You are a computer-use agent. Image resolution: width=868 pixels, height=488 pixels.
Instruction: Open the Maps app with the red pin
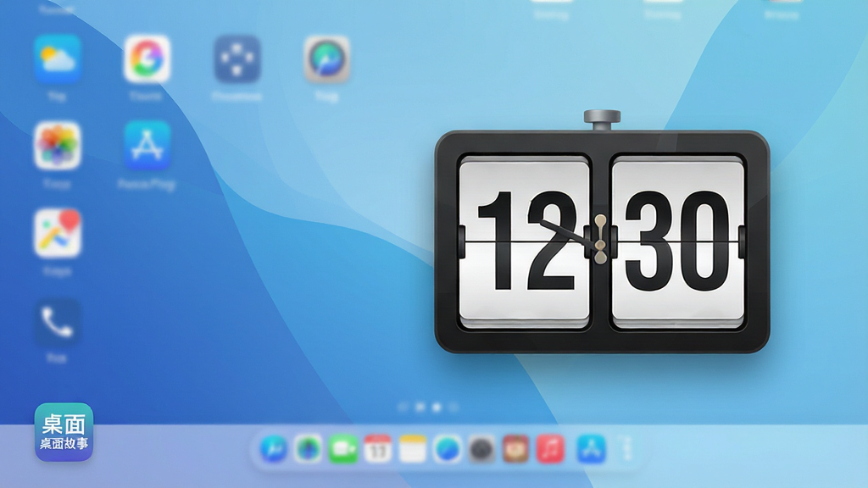(x=58, y=233)
